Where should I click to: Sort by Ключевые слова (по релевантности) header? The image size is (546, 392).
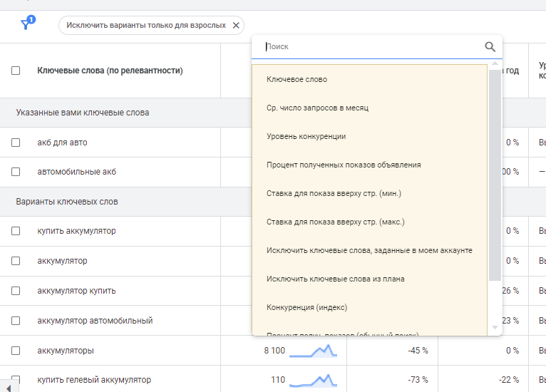(x=110, y=71)
